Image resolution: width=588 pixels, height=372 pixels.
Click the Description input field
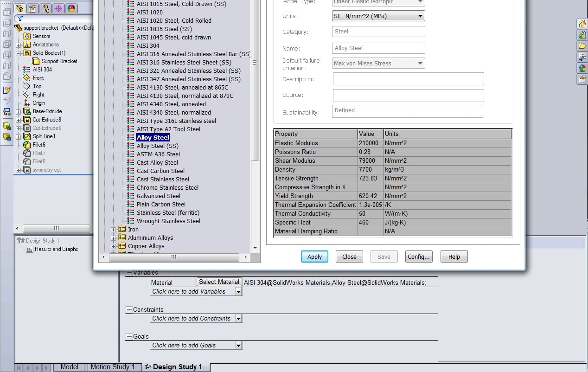coord(409,79)
